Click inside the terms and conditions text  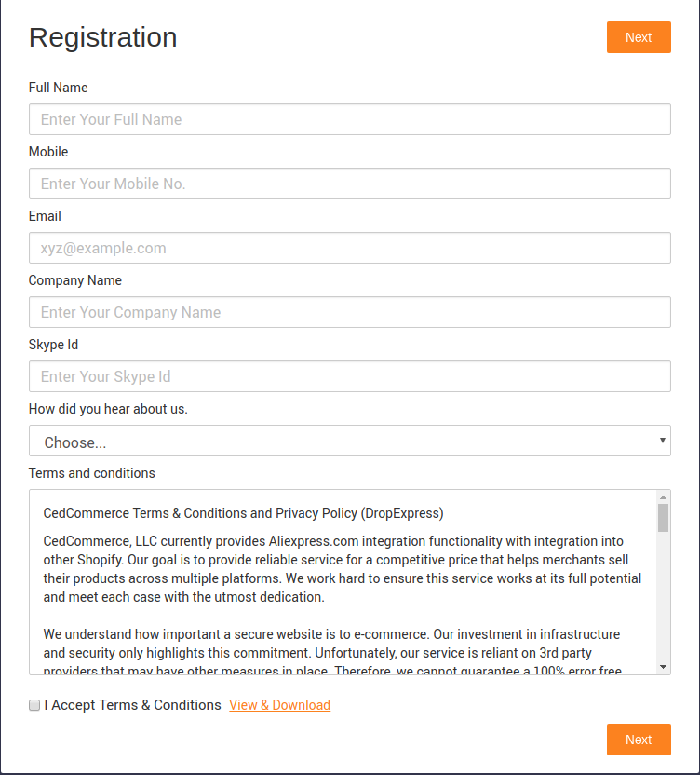(x=335, y=578)
